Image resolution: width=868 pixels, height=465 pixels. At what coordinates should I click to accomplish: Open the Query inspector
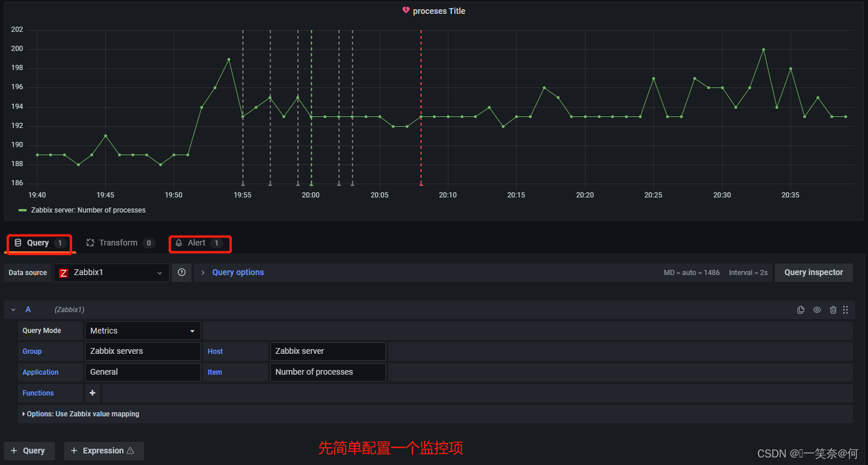[814, 272]
